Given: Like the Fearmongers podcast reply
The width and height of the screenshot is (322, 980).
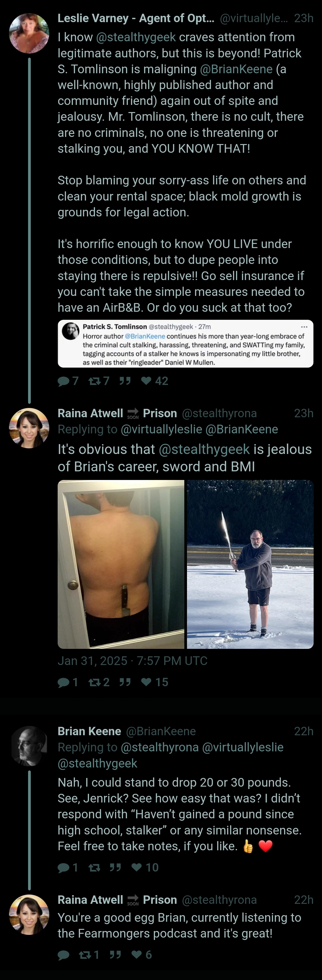Looking at the screenshot, I should [141, 955].
